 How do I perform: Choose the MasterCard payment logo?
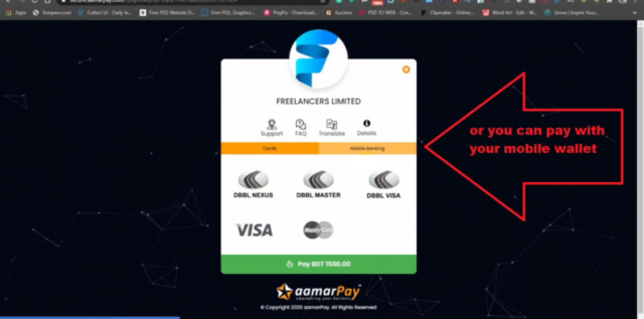click(x=319, y=230)
